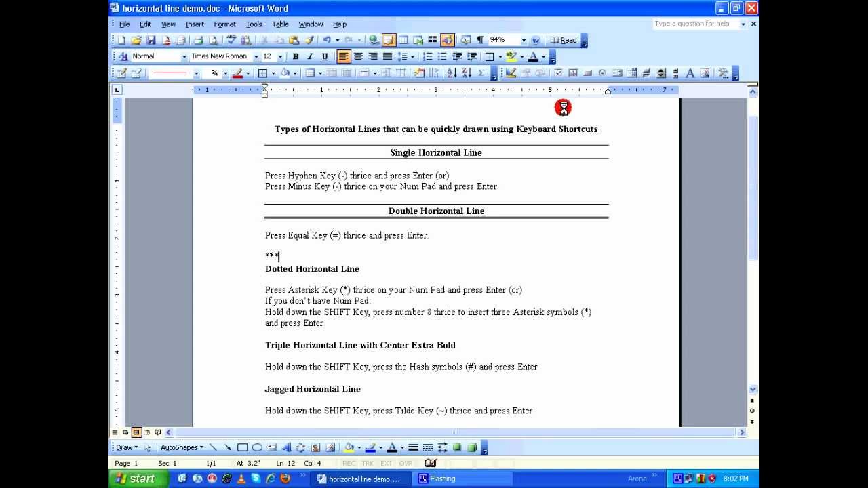This screenshot has height=488, width=868.
Task: Expand the Line Weight ¾ dropdown
Action: point(226,73)
